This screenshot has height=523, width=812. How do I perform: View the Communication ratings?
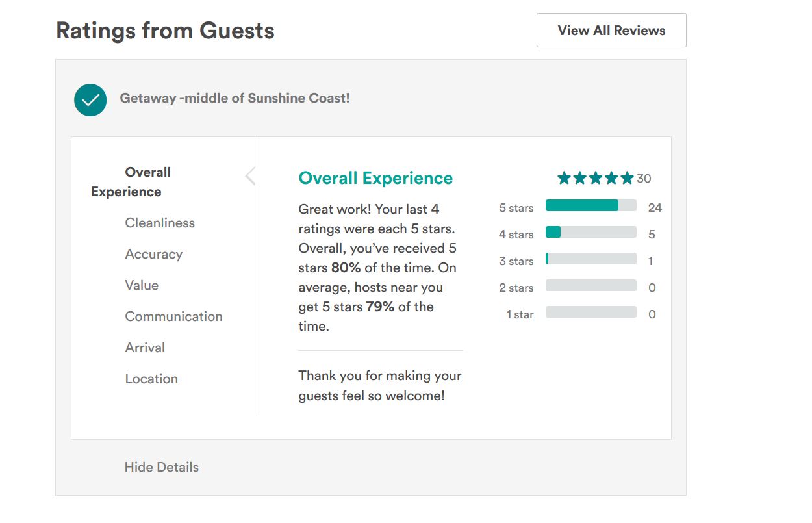(x=173, y=316)
